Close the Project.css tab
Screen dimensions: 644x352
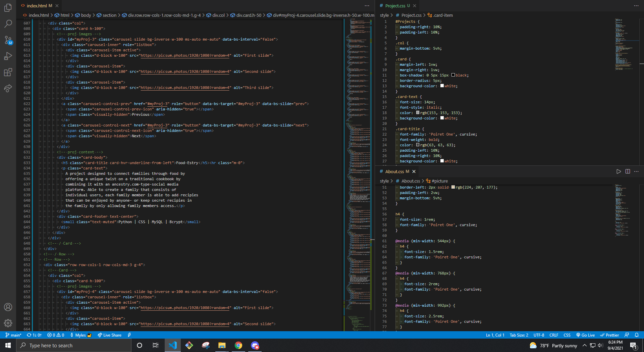point(415,6)
